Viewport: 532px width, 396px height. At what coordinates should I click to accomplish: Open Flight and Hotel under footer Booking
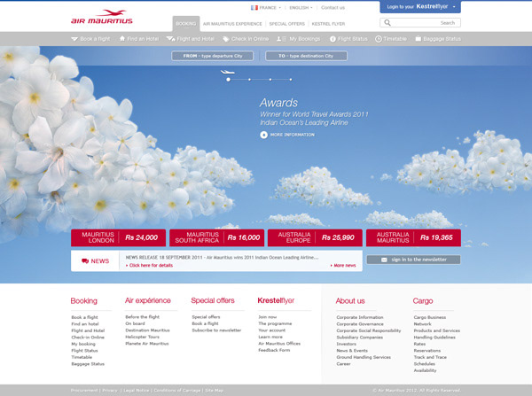click(x=88, y=331)
